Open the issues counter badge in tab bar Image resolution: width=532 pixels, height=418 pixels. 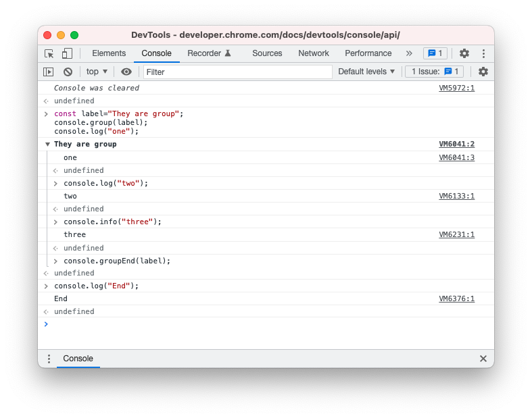[x=435, y=53]
